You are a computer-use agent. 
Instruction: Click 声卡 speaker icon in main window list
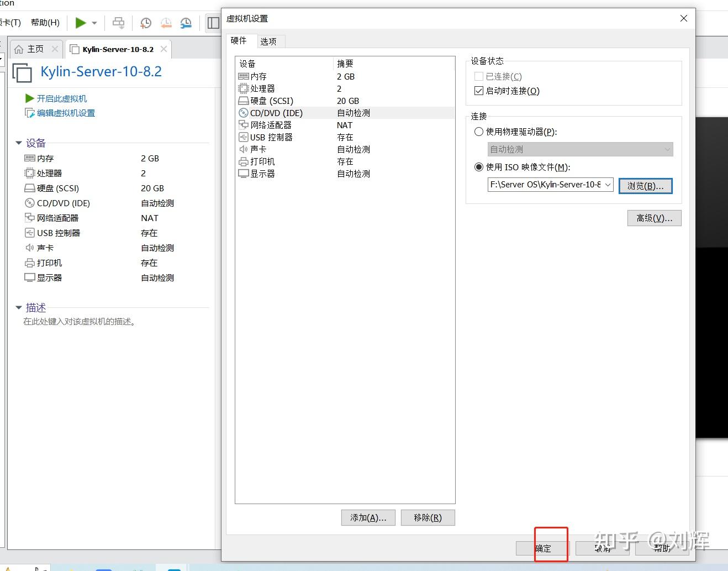[30, 248]
